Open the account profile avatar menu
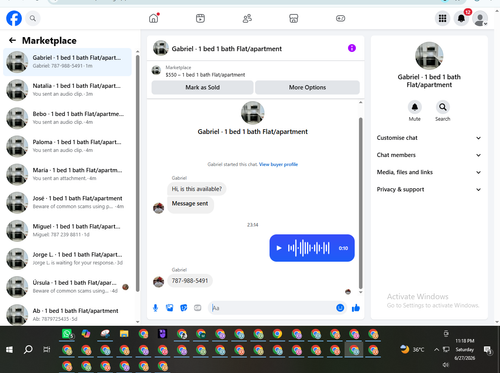This screenshot has height=373, width=500. tap(480, 18)
